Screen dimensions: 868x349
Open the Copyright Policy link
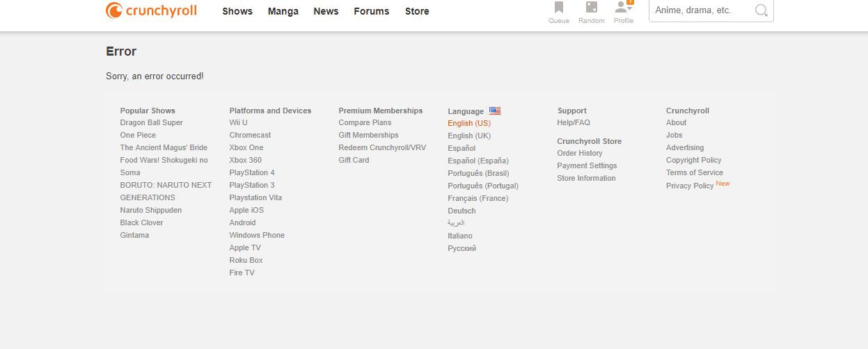[694, 160]
